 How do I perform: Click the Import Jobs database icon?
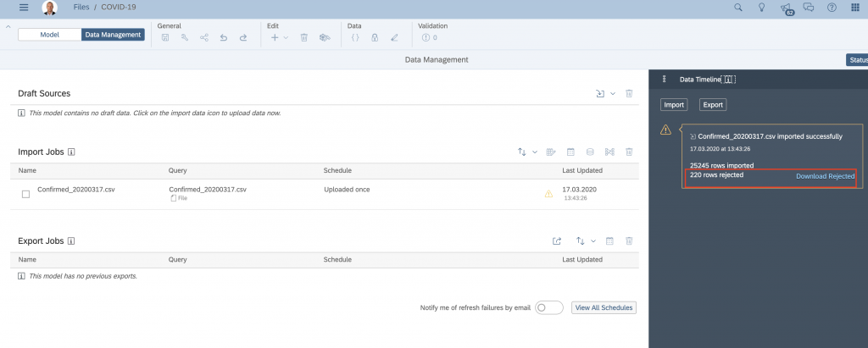(x=590, y=152)
